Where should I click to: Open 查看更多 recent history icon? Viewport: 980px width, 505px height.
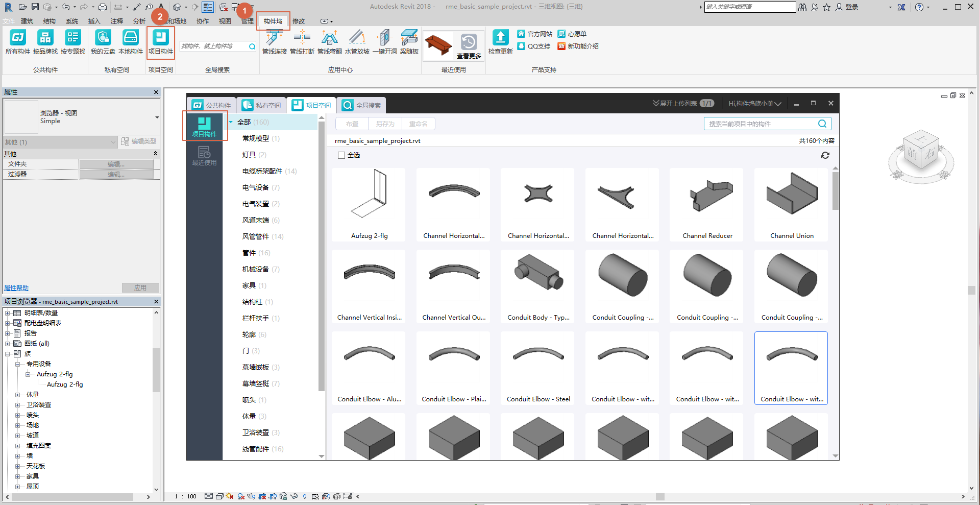[469, 45]
